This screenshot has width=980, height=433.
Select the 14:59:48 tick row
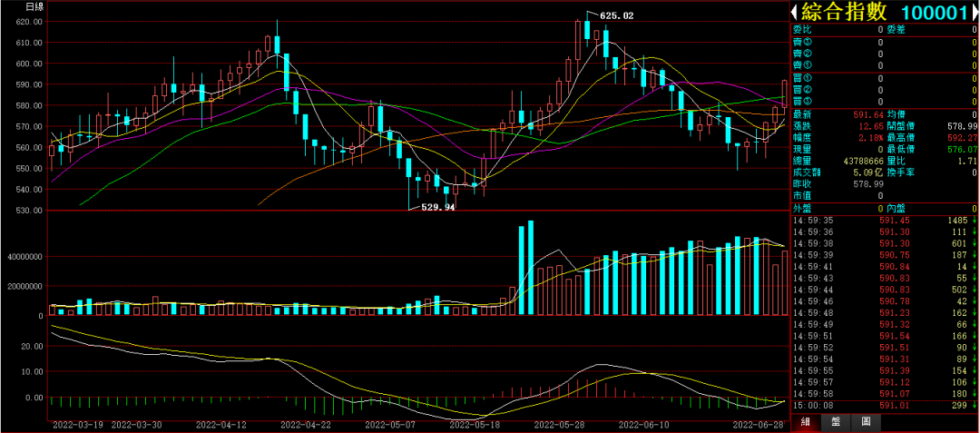[x=885, y=312]
